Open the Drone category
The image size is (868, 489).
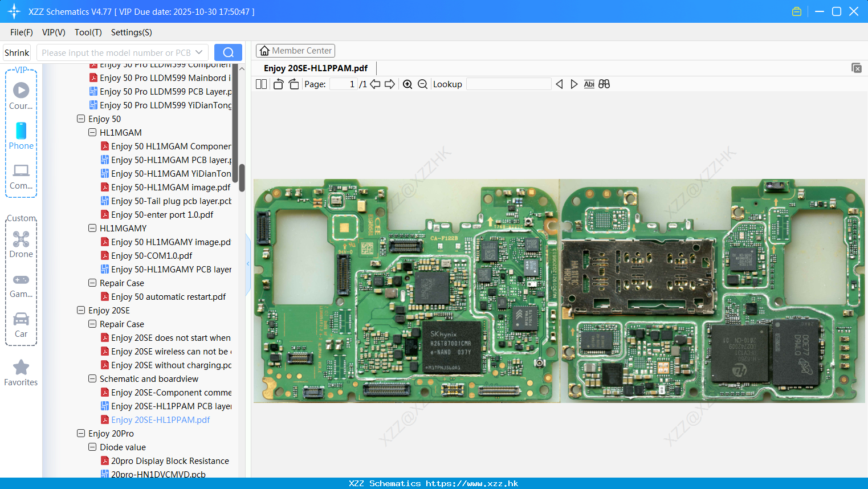tap(21, 244)
